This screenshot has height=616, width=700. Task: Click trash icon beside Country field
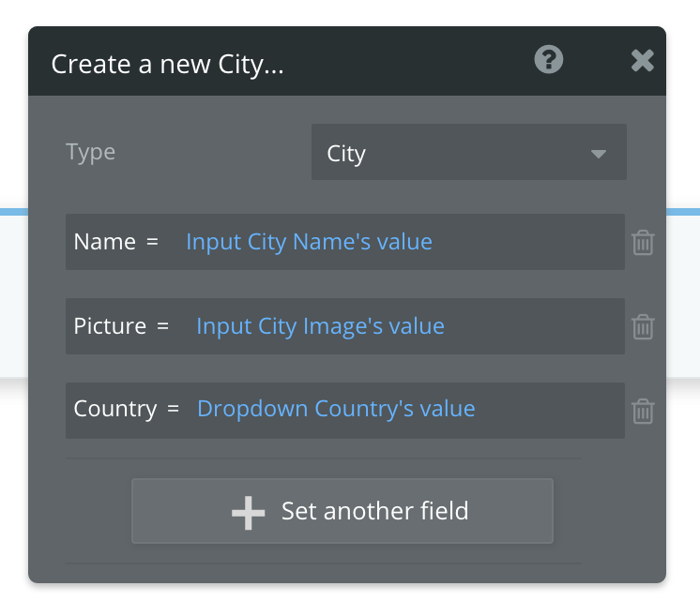pyautogui.click(x=643, y=411)
